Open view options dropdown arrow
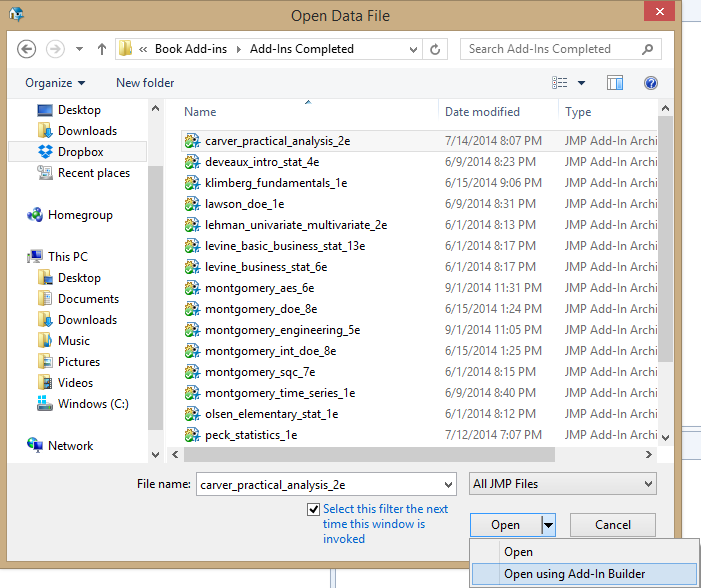Image resolution: width=701 pixels, height=588 pixels. click(x=581, y=83)
